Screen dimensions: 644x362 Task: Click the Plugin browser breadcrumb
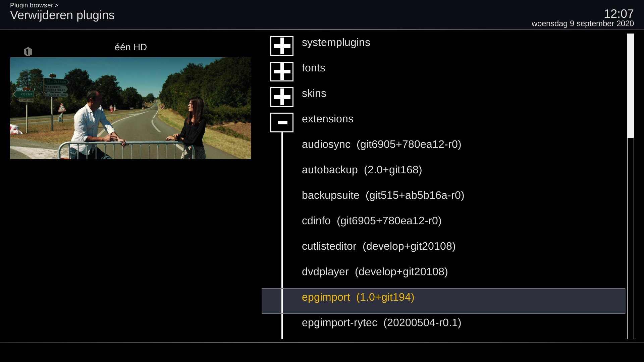tap(32, 5)
